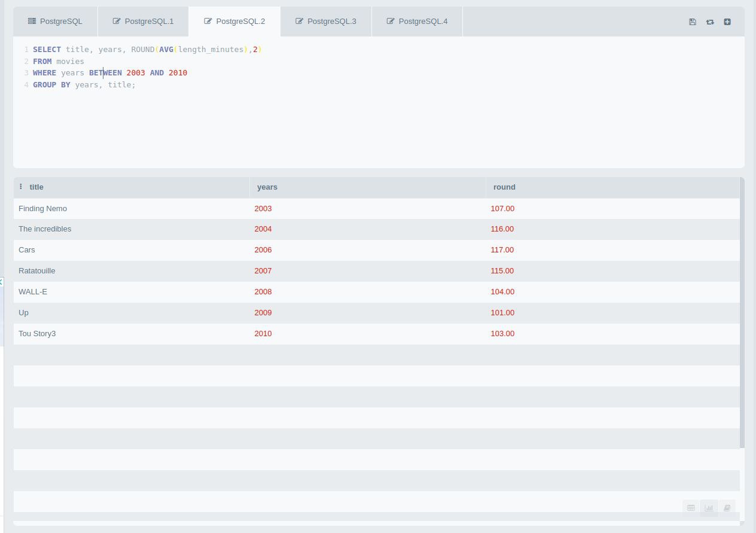The width and height of the screenshot is (756, 533).
Task: Switch to the PostgreSQL main tab
Action: click(55, 22)
